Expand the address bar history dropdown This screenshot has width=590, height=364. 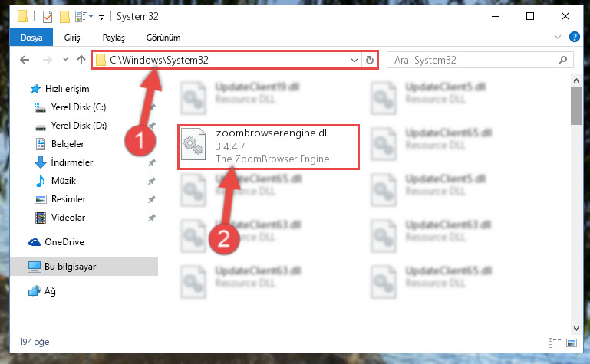354,60
